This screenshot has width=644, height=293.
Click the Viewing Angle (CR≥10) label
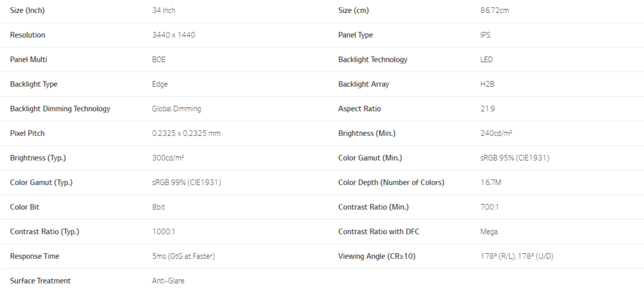point(377,256)
